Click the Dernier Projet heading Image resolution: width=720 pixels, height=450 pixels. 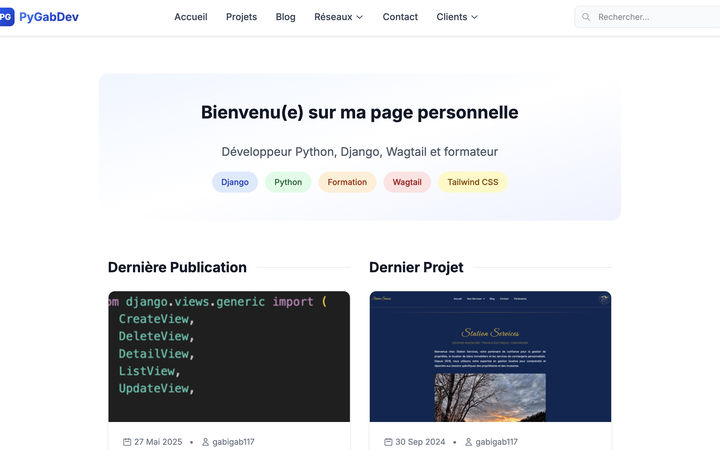[x=416, y=267]
